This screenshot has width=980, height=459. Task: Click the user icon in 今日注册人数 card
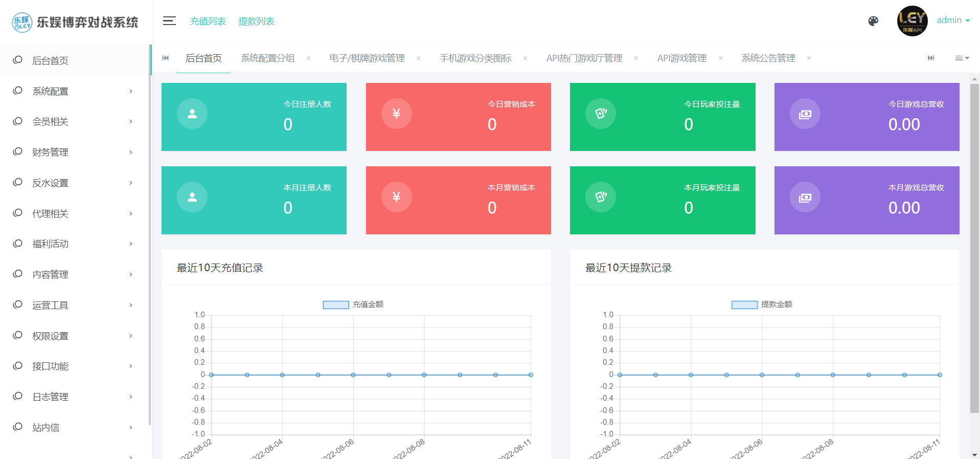point(192,114)
